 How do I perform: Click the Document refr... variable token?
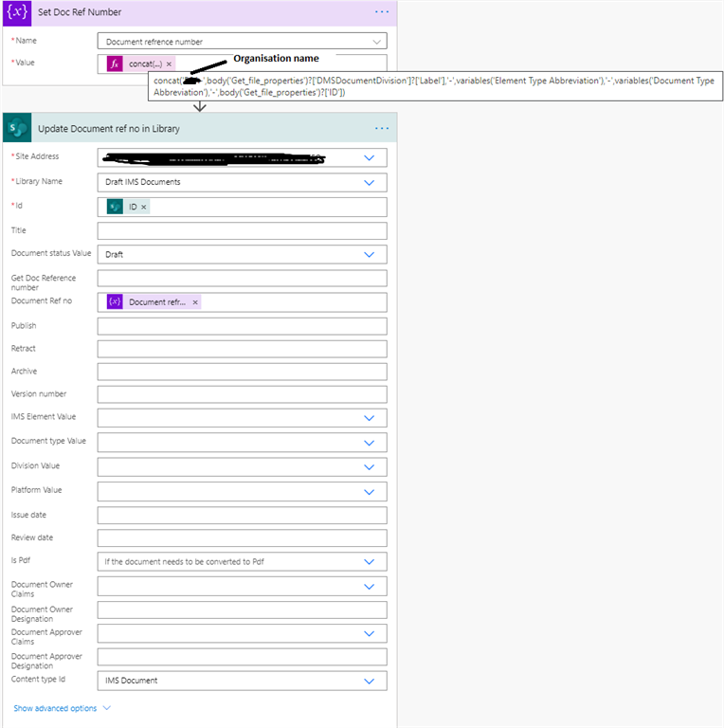tap(154, 301)
